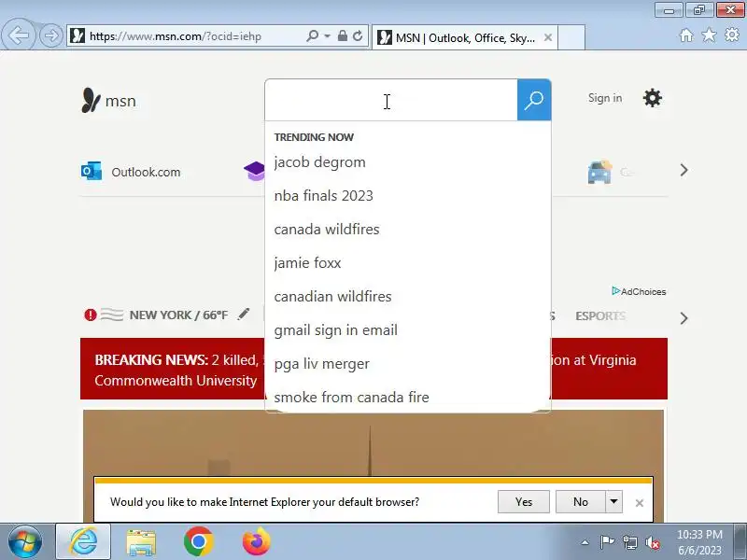The height and width of the screenshot is (560, 747).
Task: Click the browser Back arrow button
Action: [18, 35]
